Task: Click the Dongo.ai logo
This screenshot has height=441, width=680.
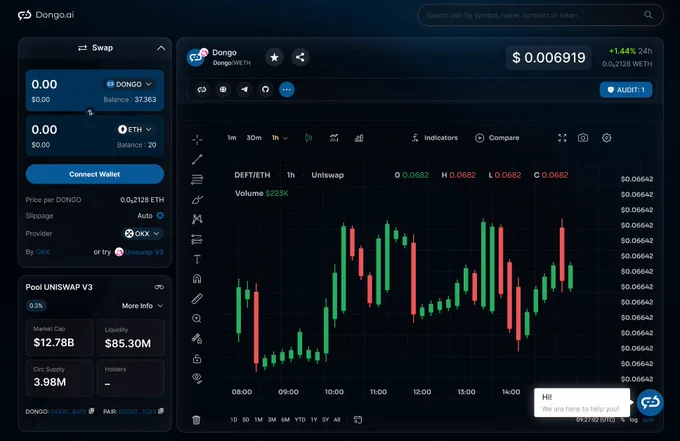Action: click(x=46, y=15)
